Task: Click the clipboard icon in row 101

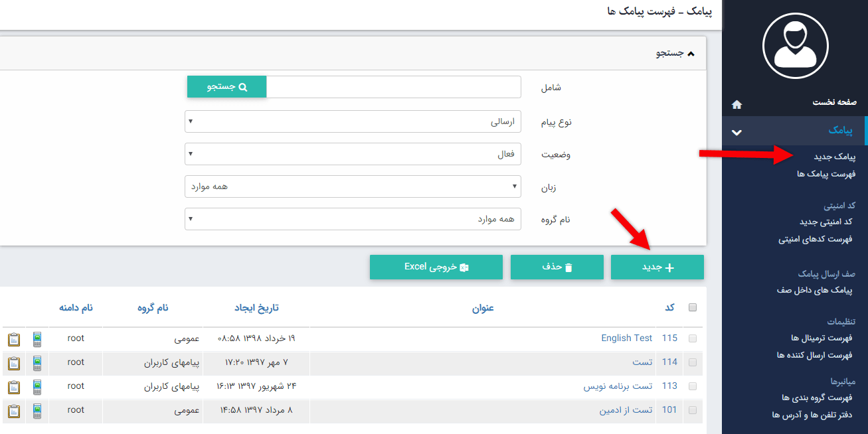Action: [14, 411]
